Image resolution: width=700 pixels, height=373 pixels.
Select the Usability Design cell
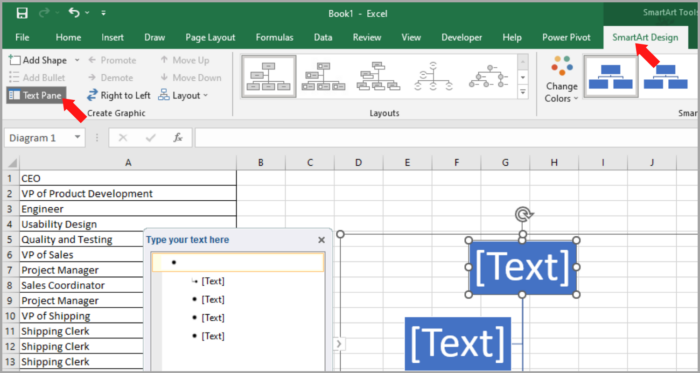point(128,224)
